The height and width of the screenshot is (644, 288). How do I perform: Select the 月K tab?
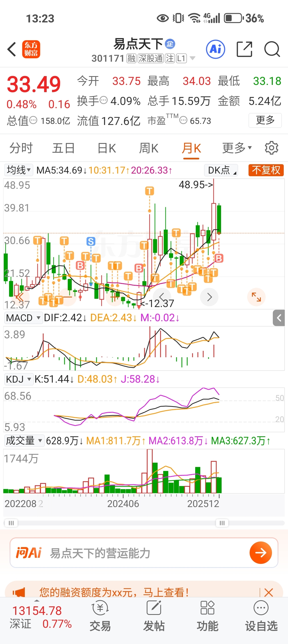pyautogui.click(x=191, y=148)
